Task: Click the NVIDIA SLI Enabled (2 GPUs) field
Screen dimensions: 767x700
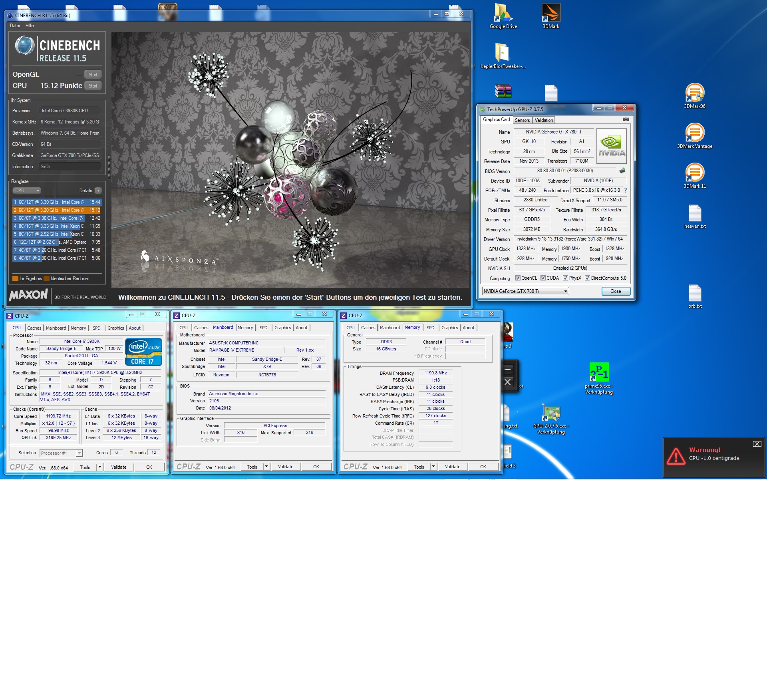Action: tap(570, 268)
